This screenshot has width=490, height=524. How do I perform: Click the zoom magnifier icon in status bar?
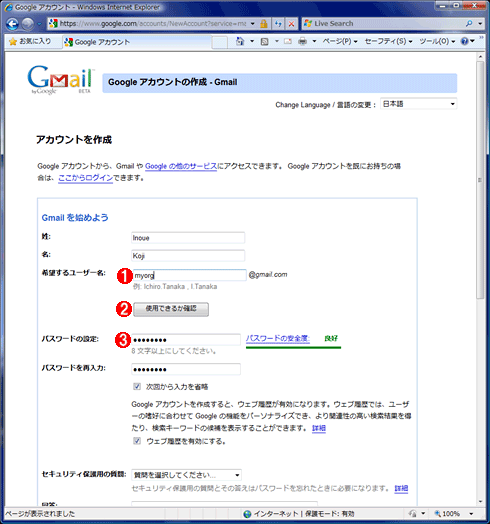point(437,513)
